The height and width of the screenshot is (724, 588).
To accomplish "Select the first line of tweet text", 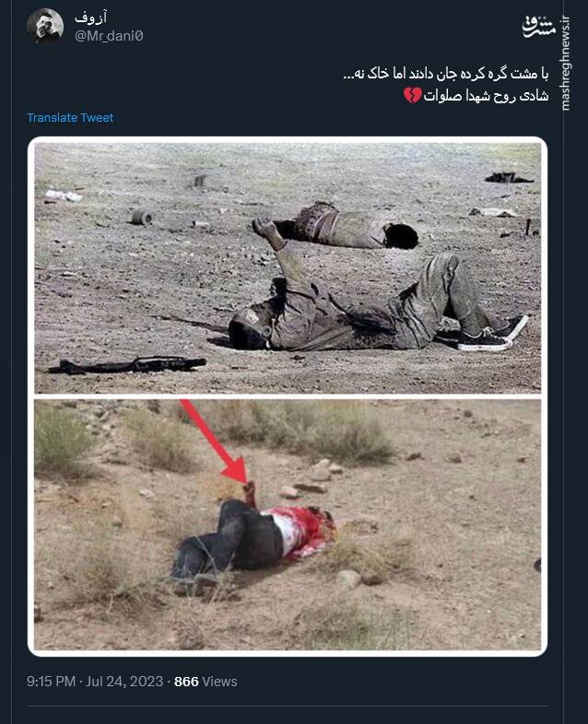I will point(446,74).
